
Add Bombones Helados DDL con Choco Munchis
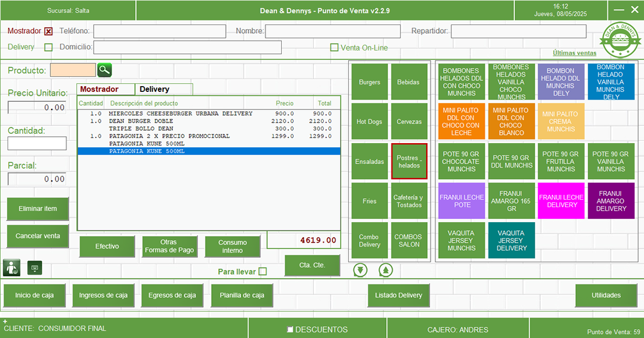click(x=462, y=81)
